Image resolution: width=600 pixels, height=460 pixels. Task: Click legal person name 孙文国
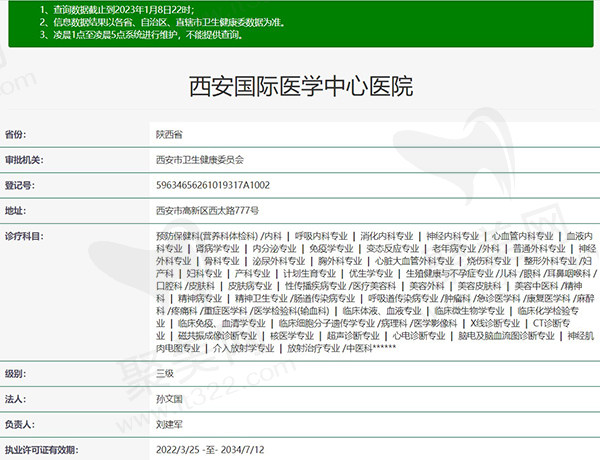coord(169,399)
